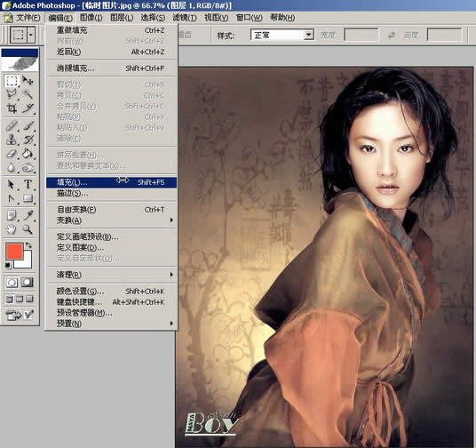Choose 定义画笔预设(B)... entry
Viewport: 476px width, 448px height.
pyautogui.click(x=111, y=236)
